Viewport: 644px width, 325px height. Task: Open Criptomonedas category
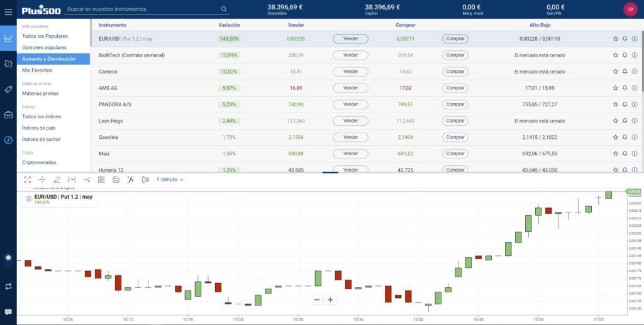point(39,162)
